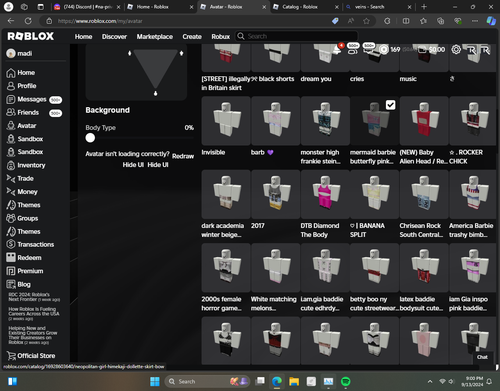Go to Avatar in the sidebar
500x391 pixels.
(22, 126)
